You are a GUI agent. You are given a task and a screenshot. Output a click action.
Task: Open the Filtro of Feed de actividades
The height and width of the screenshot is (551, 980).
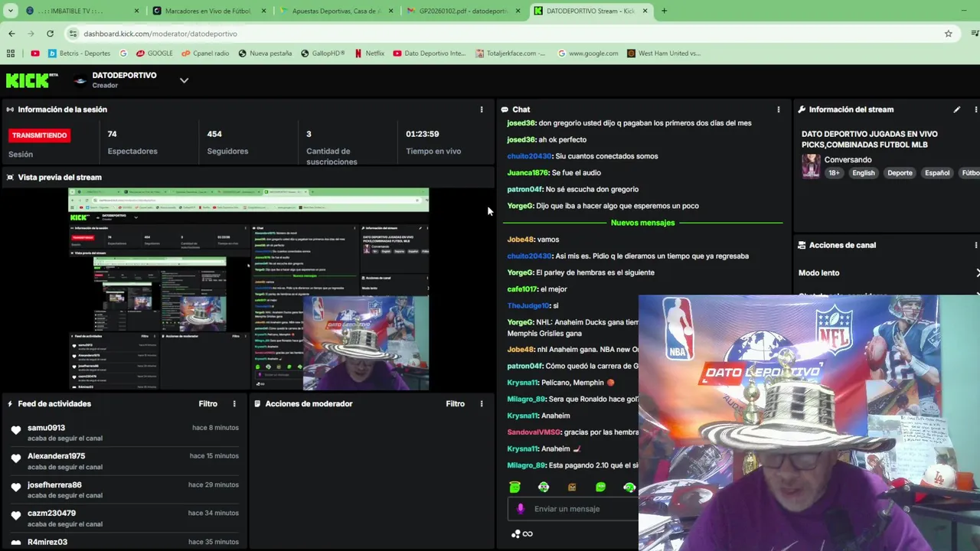coord(208,403)
